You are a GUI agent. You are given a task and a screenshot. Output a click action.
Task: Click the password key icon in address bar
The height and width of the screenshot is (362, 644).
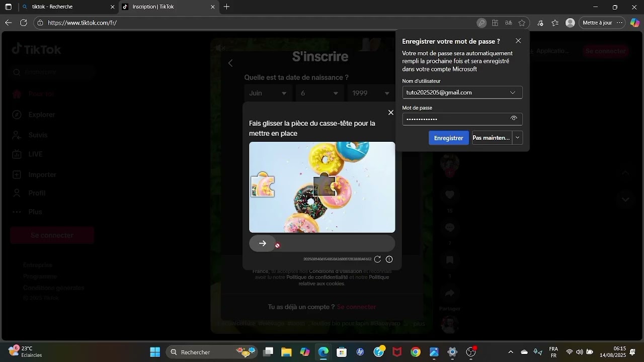click(481, 23)
